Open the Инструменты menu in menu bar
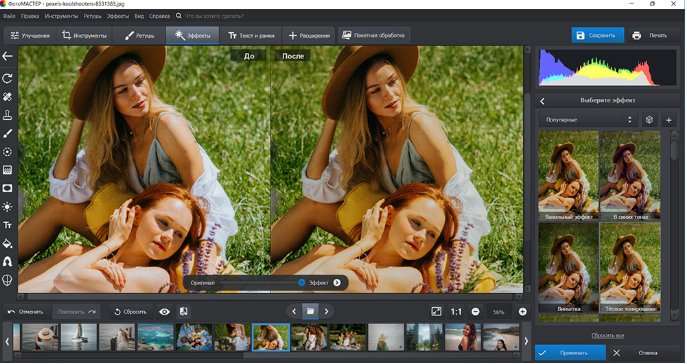 (x=61, y=16)
